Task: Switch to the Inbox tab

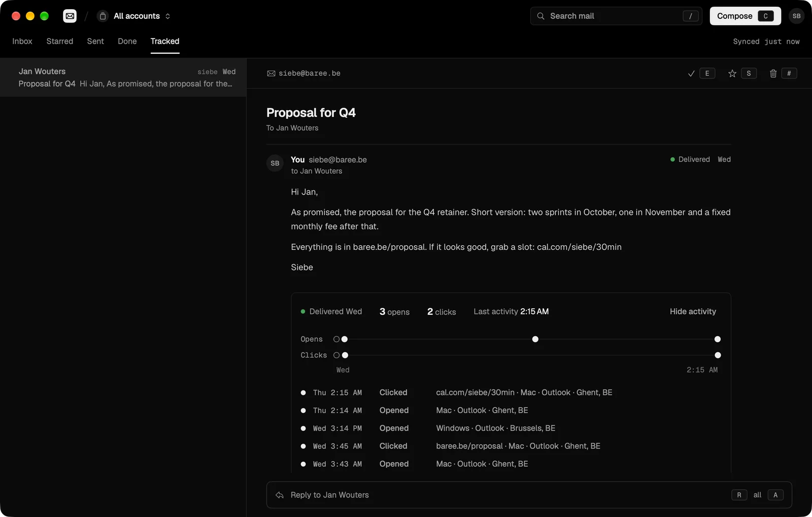Action: pos(22,41)
